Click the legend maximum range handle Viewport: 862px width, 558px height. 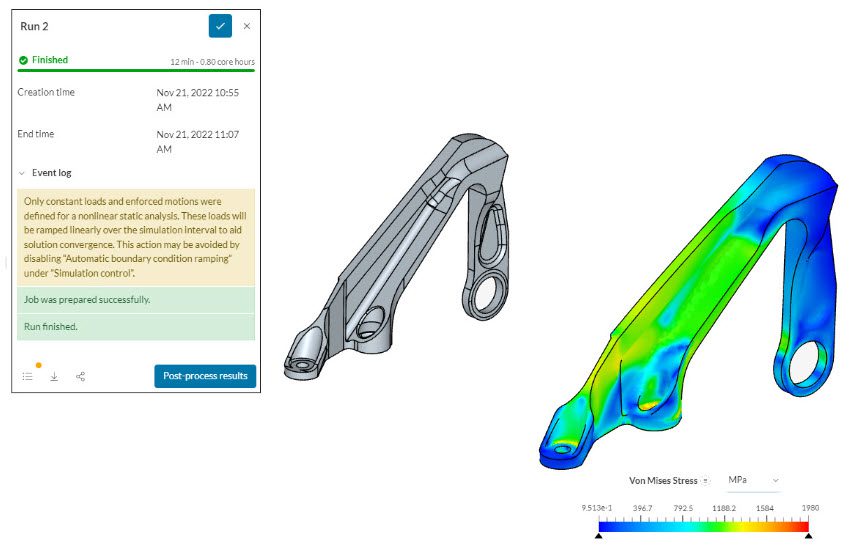tap(808, 536)
